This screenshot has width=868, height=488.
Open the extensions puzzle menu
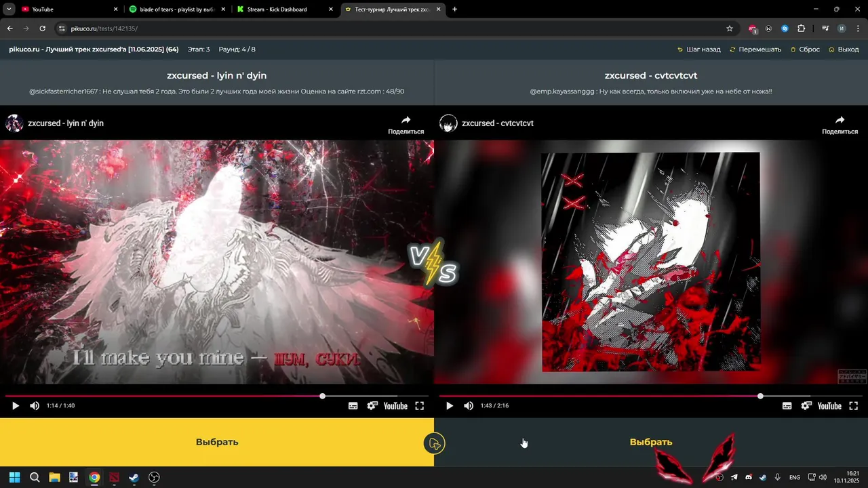point(801,28)
